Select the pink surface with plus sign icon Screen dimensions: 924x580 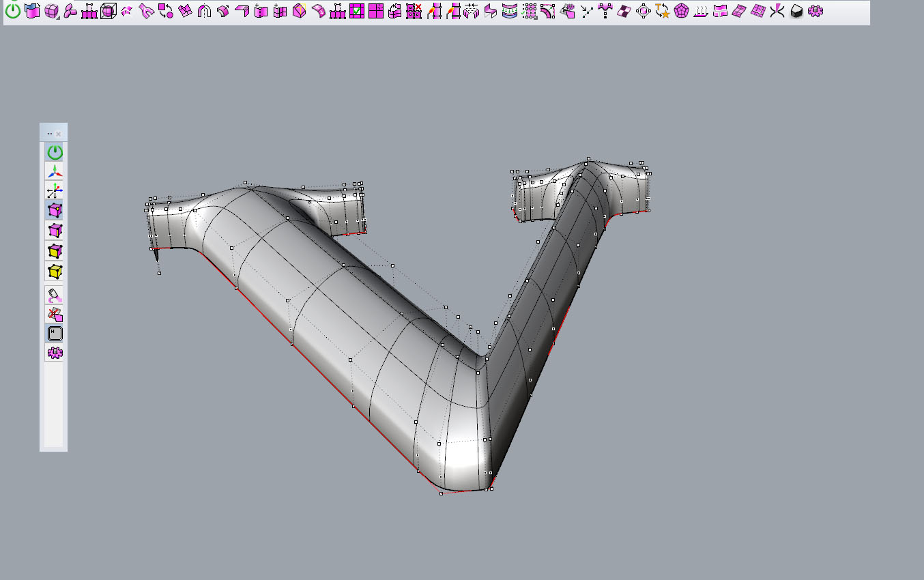click(x=261, y=11)
